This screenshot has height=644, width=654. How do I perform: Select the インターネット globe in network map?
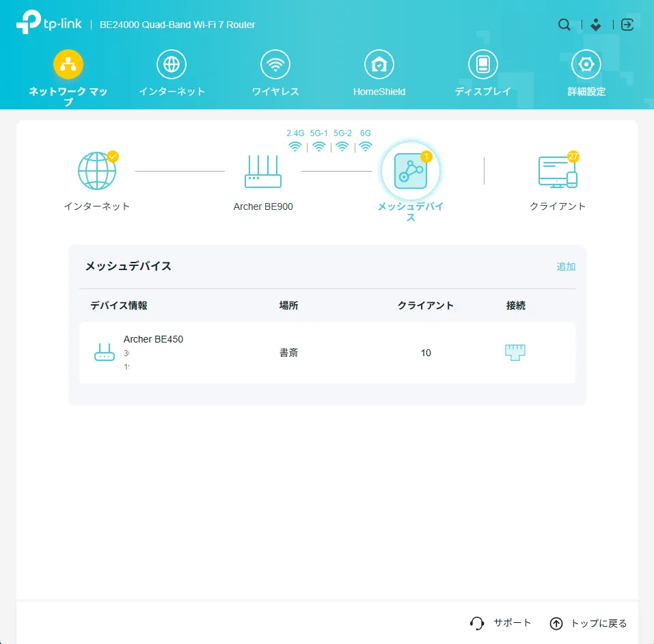click(97, 171)
